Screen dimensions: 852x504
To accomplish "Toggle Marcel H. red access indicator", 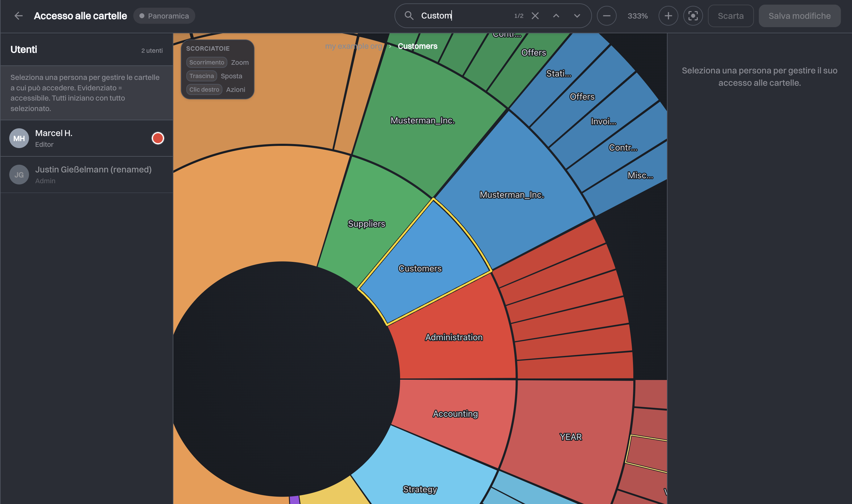I will [x=158, y=138].
